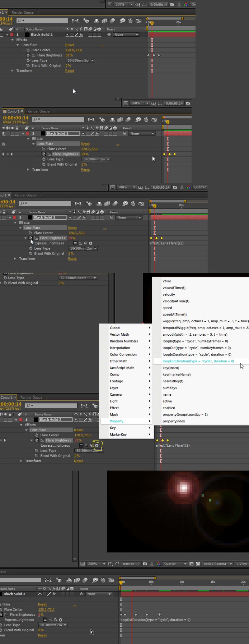Click the 15s mark on the time ruler
The image size is (249, 644).
pyautogui.click(x=213, y=582)
